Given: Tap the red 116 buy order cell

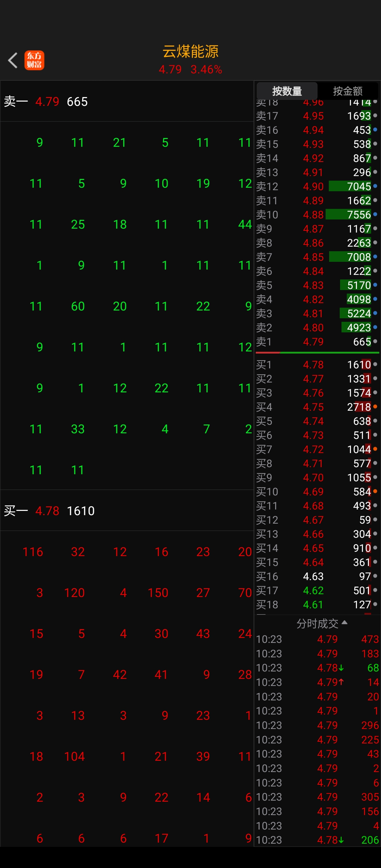Looking at the screenshot, I should [x=33, y=551].
